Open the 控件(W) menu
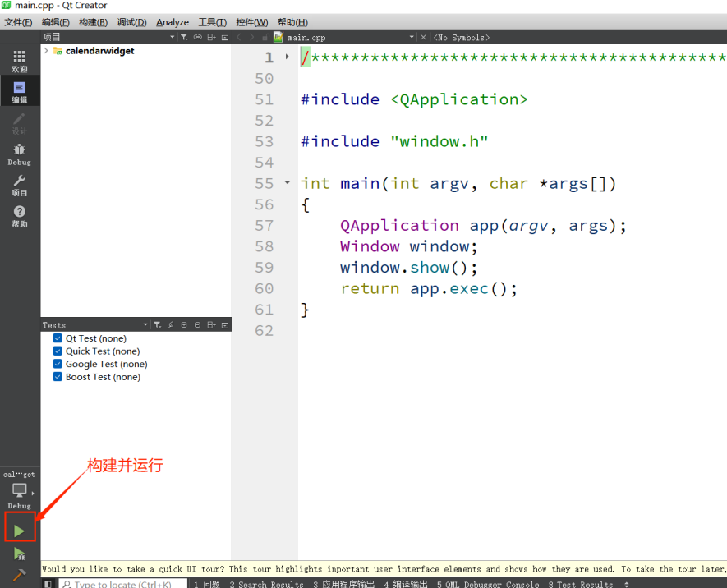The width and height of the screenshot is (727, 588). [251, 22]
